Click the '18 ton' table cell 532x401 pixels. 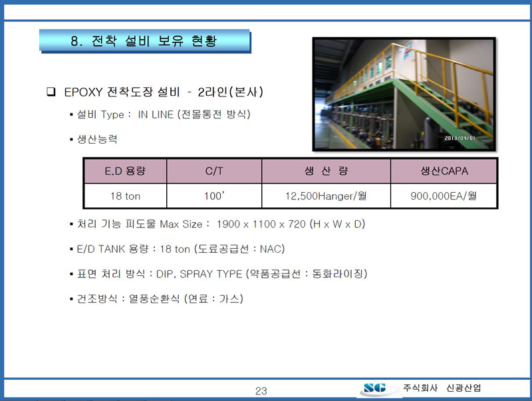point(125,196)
